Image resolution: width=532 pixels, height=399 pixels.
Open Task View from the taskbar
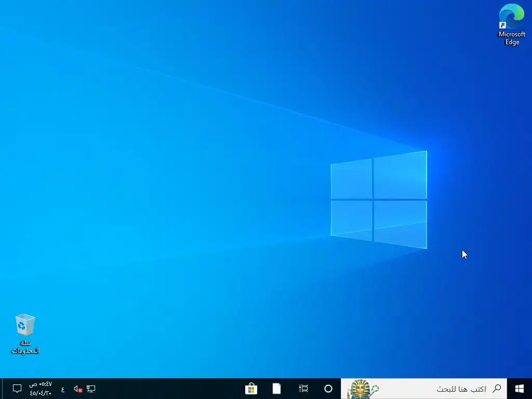pyautogui.click(x=303, y=389)
